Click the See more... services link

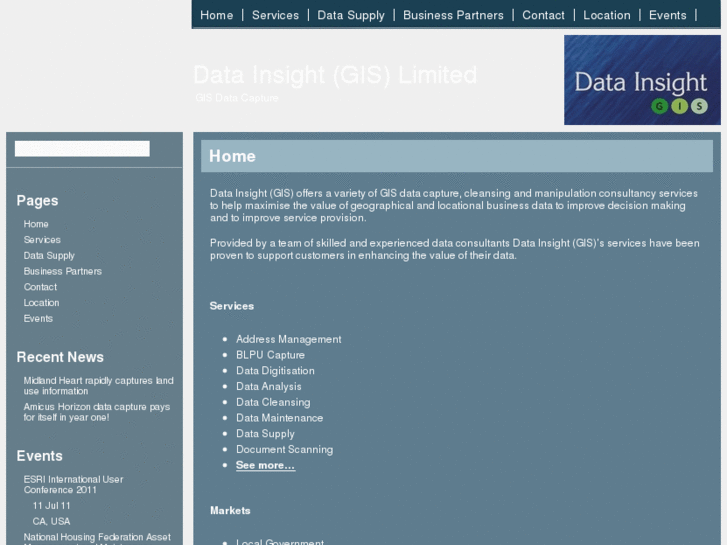(265, 465)
